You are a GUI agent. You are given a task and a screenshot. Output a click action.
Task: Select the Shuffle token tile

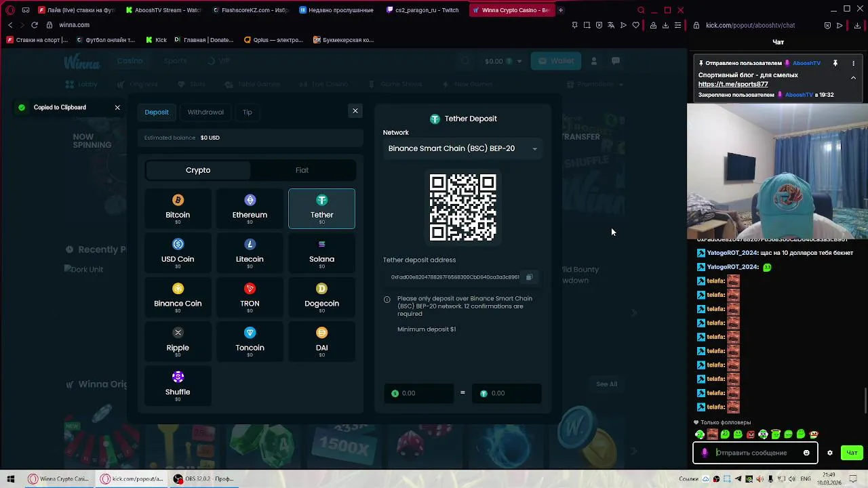178,385
